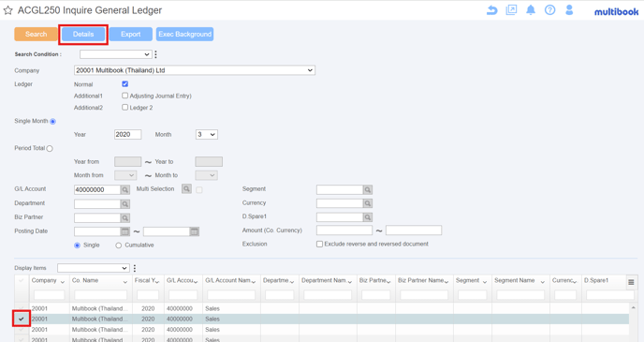
Task: Expand Company column header menu arrow
Action: [63, 282]
